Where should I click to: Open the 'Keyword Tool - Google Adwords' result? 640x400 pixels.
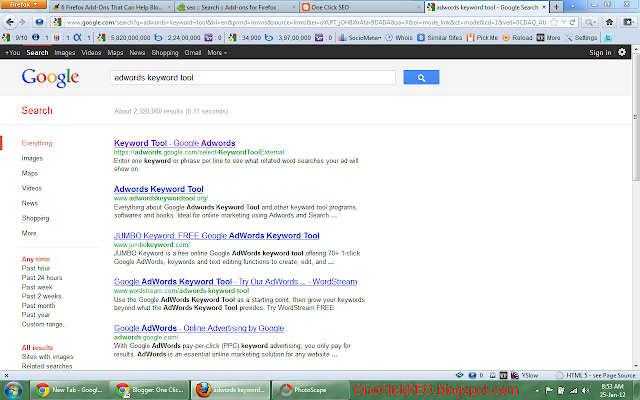(175, 143)
